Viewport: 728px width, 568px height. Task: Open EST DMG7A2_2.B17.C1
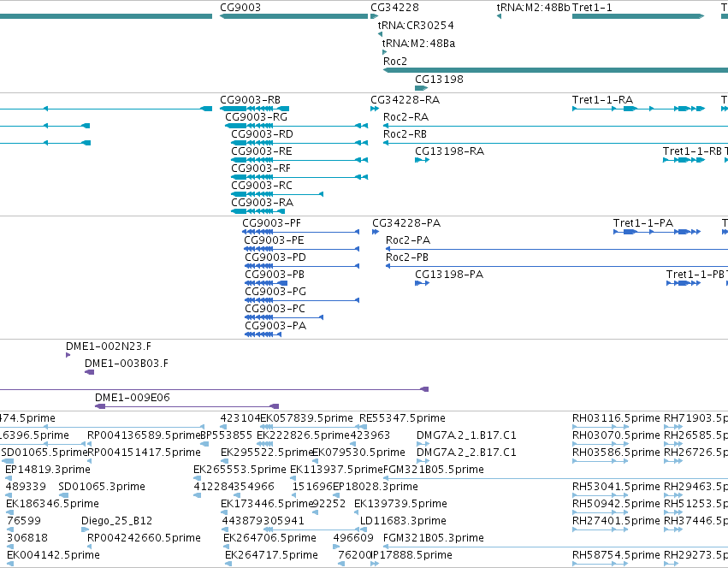(466, 453)
